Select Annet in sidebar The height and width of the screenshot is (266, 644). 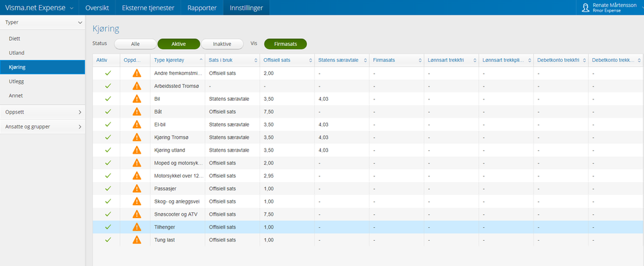[x=43, y=96]
